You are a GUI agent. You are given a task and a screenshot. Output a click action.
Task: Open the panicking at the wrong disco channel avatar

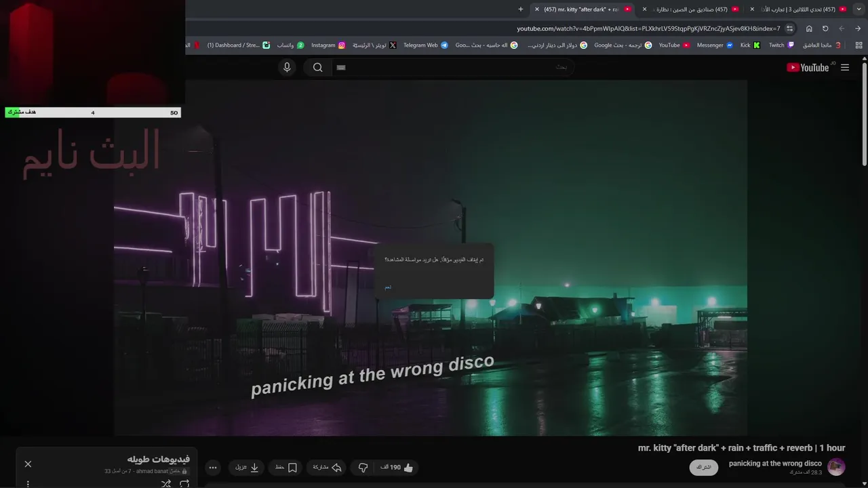836,467
